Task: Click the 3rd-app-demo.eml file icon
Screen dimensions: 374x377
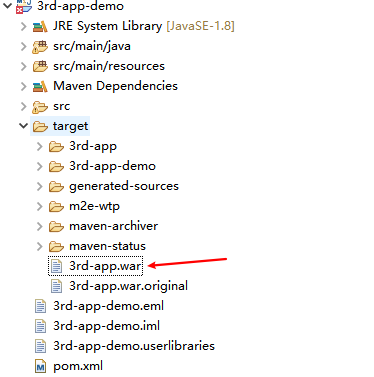Action: pyautogui.click(x=40, y=306)
